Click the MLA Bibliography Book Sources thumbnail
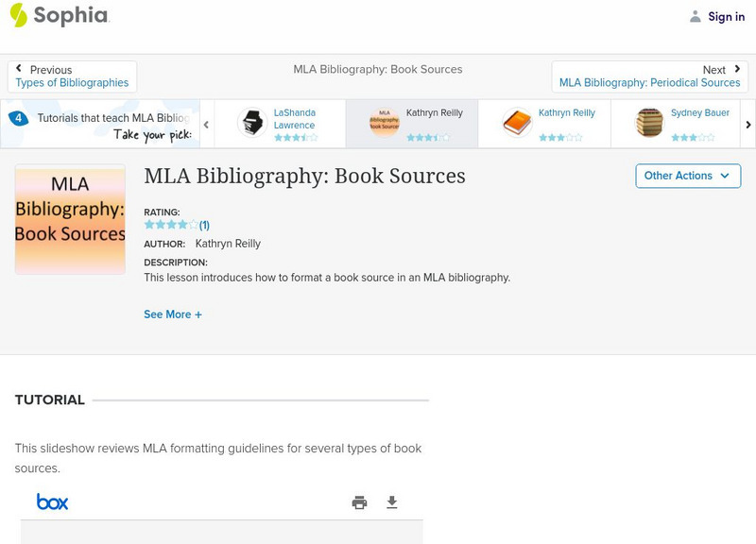 pos(70,219)
